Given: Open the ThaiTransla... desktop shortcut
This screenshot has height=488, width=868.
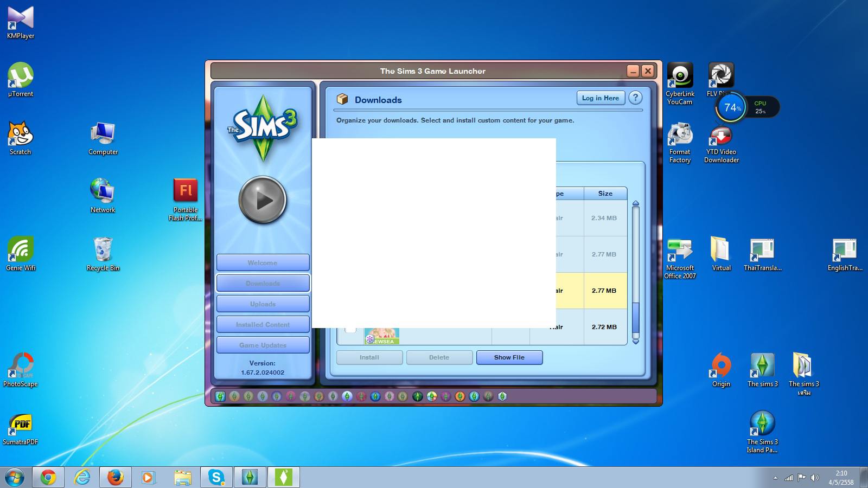Looking at the screenshot, I should (762, 254).
